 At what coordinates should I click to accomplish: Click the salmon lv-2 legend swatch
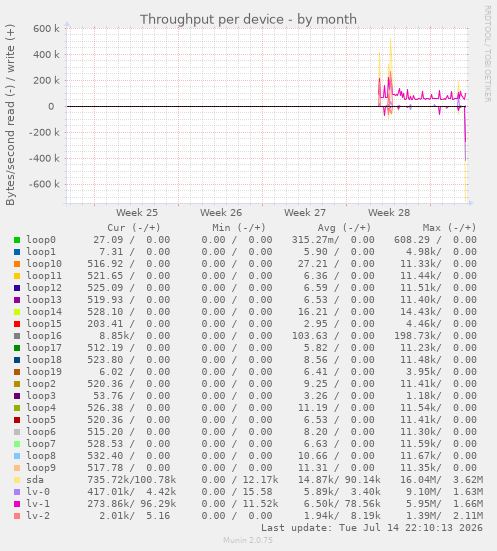coord(17,516)
